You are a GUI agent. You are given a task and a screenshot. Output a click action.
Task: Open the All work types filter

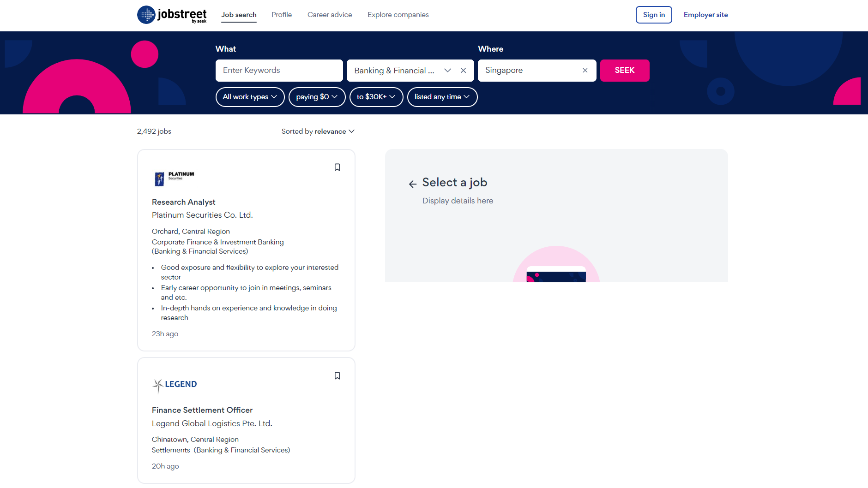tap(250, 97)
